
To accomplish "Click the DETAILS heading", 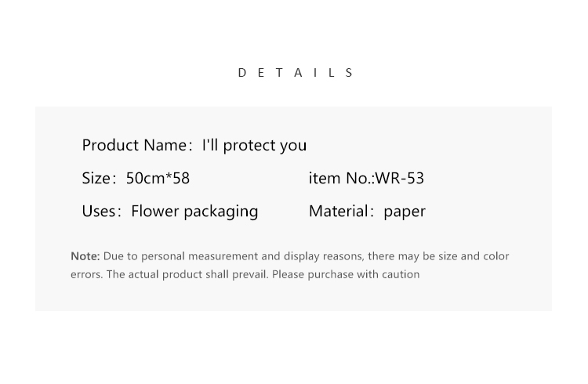I will (x=296, y=73).
